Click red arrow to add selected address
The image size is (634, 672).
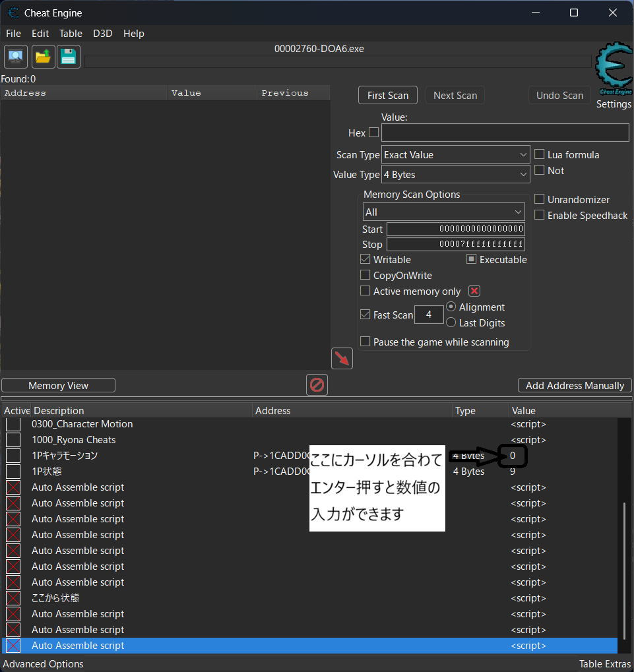tap(342, 359)
